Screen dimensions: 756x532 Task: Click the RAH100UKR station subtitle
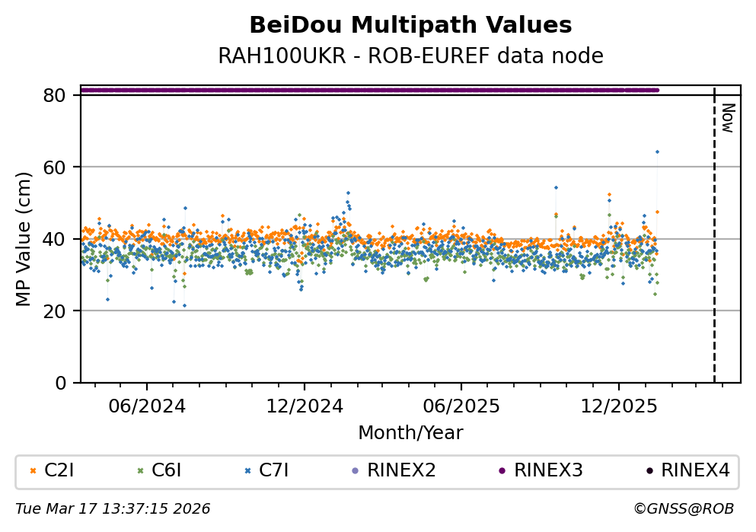410,56
